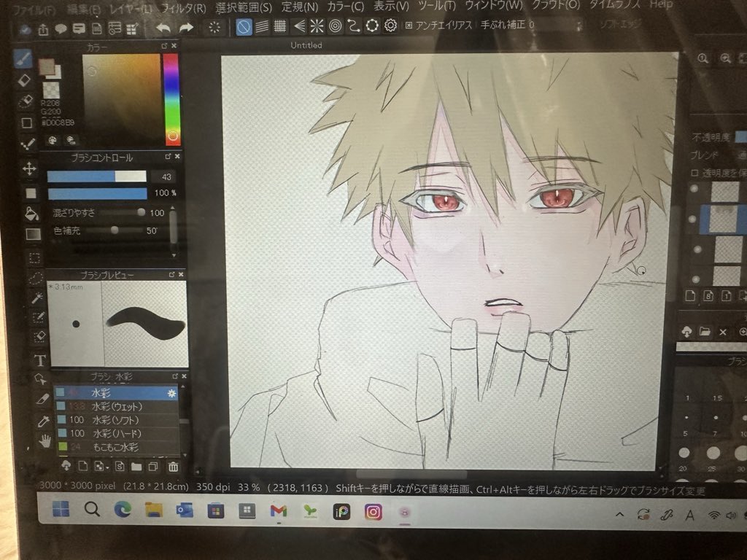Enable the parallel lines snap guide
The height and width of the screenshot is (560, 747).
[x=262, y=26]
